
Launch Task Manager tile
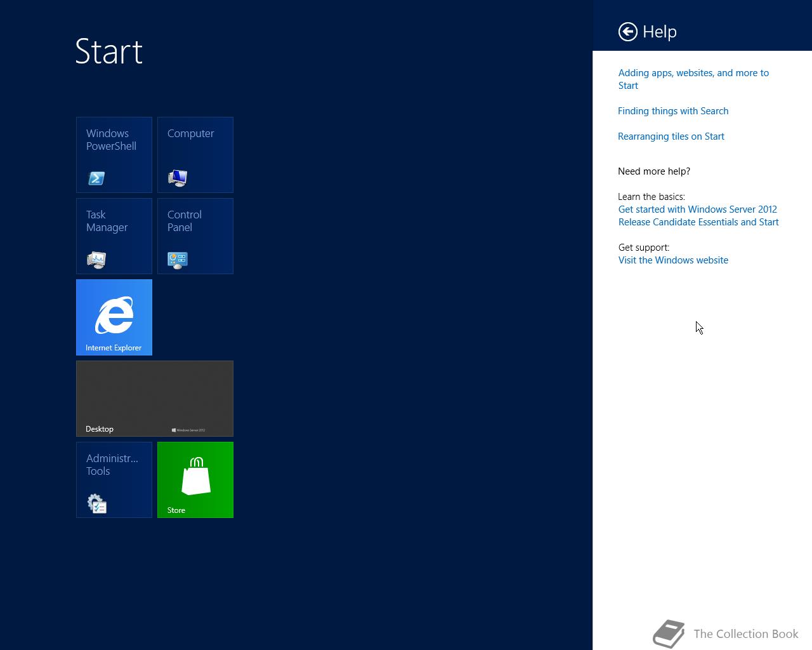coord(114,236)
